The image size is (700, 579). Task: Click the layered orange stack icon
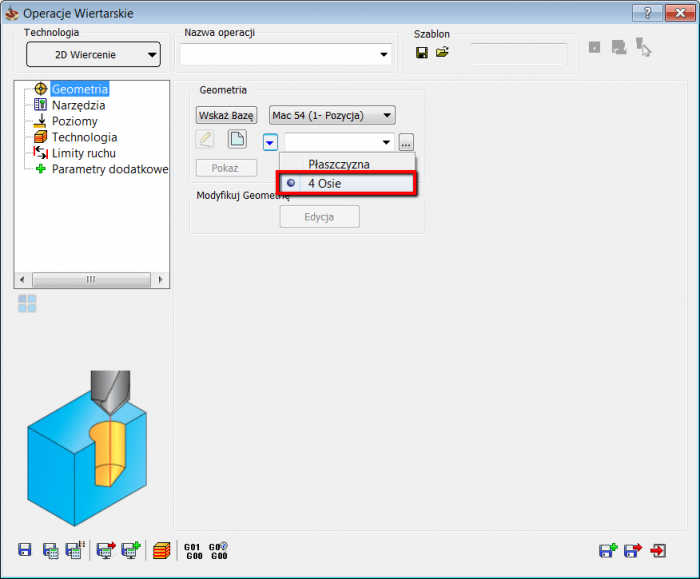(x=162, y=549)
